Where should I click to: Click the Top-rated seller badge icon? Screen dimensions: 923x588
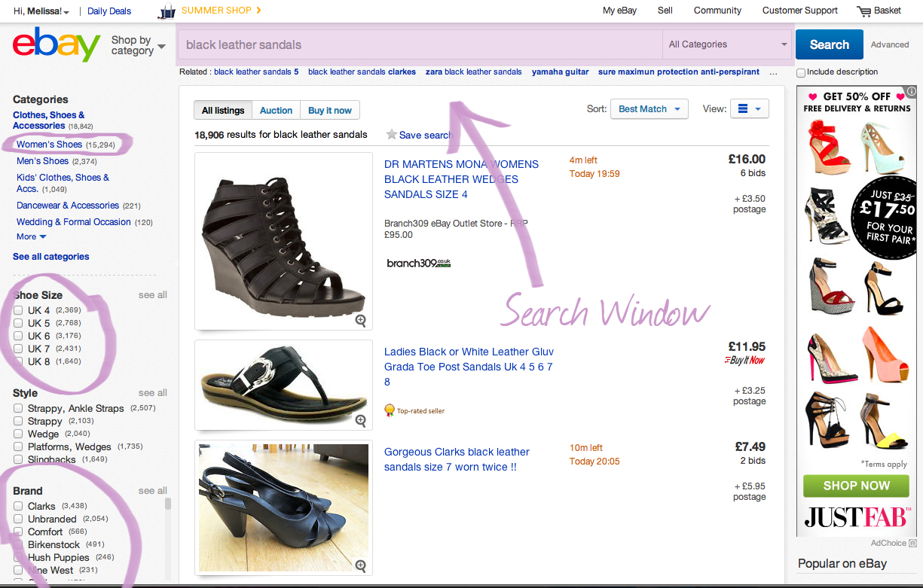click(389, 410)
